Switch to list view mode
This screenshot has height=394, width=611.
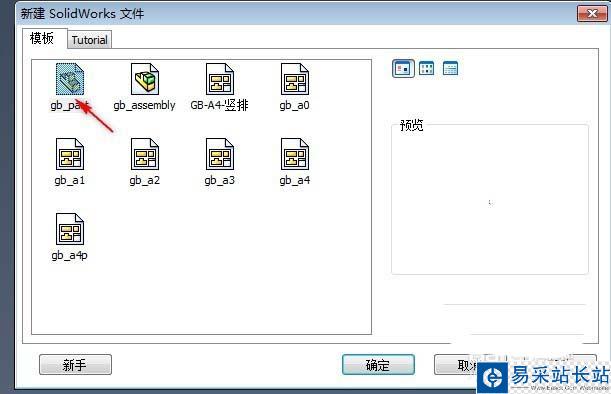[x=426, y=69]
